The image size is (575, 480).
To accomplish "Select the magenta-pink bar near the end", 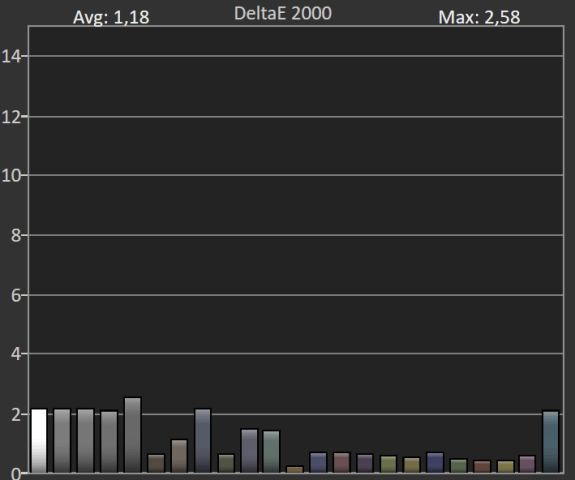I will click(x=527, y=464).
